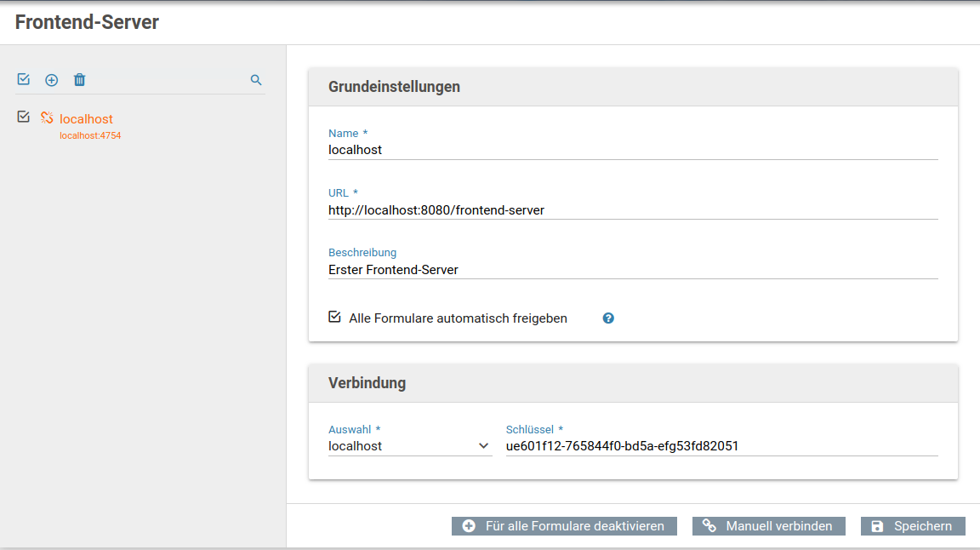Open the search magnifier in the sidebar

pyautogui.click(x=256, y=80)
